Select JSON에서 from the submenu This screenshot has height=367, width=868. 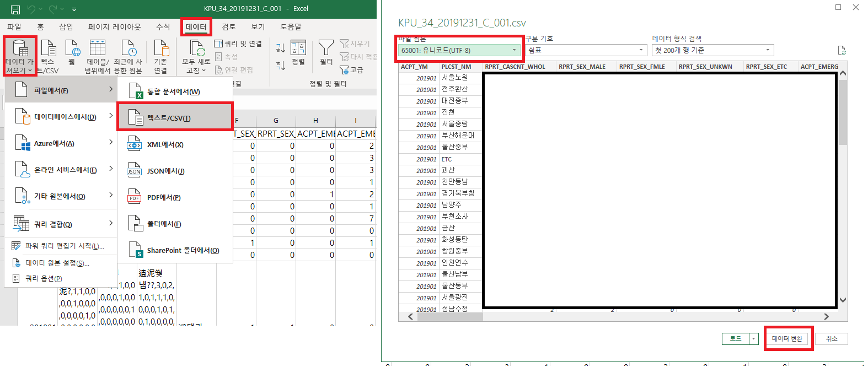[x=165, y=171]
